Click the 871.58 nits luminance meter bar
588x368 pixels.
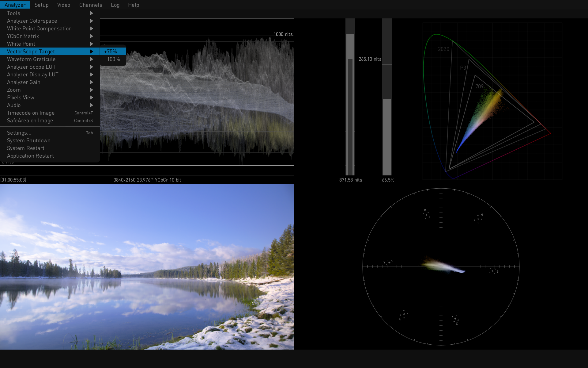(x=350, y=104)
